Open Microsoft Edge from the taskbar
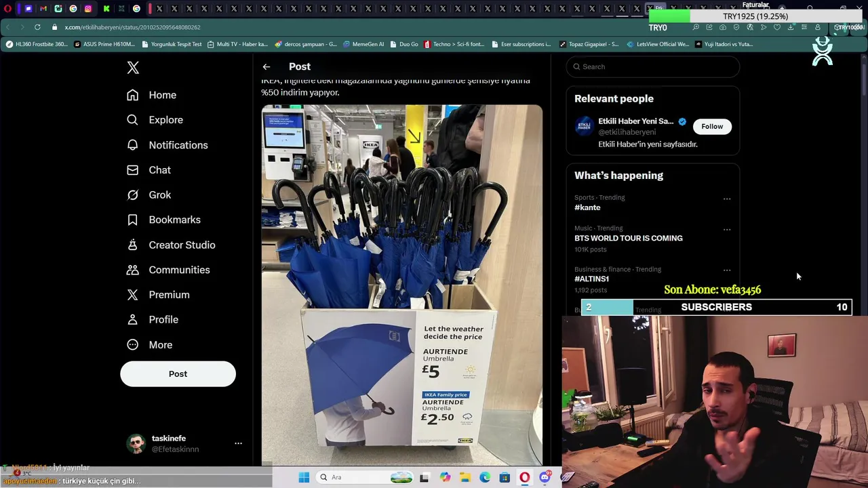Screen dimensions: 868x488 [x=485, y=477]
